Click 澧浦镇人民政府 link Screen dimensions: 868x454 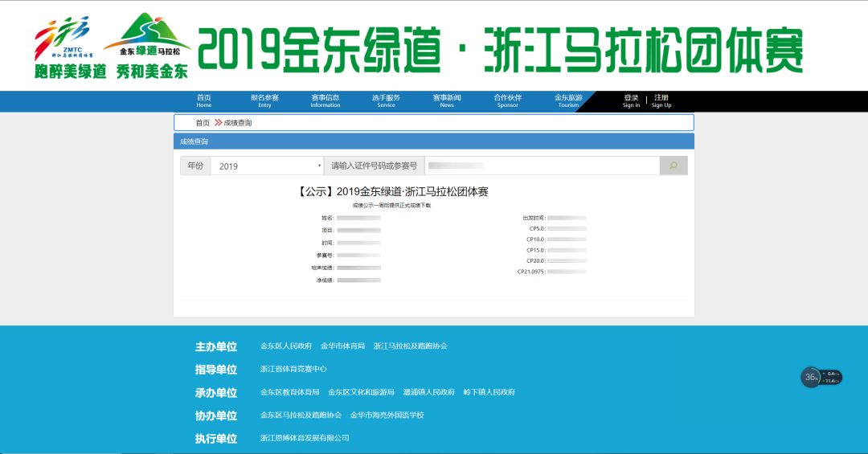point(429,392)
